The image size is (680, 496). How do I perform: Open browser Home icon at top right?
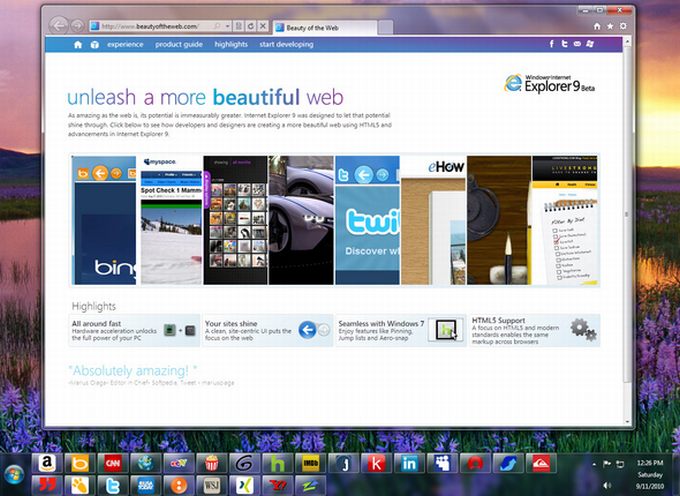click(597, 26)
